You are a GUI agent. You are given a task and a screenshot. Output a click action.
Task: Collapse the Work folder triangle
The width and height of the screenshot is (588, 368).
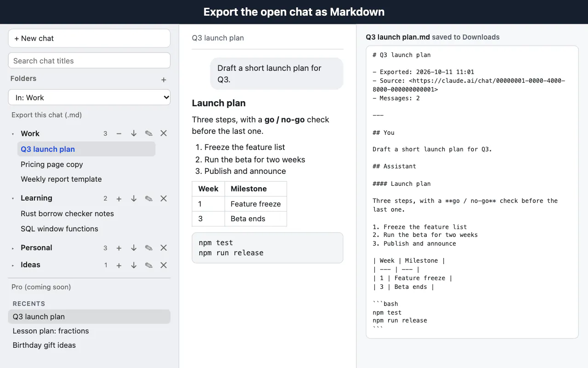(x=13, y=134)
